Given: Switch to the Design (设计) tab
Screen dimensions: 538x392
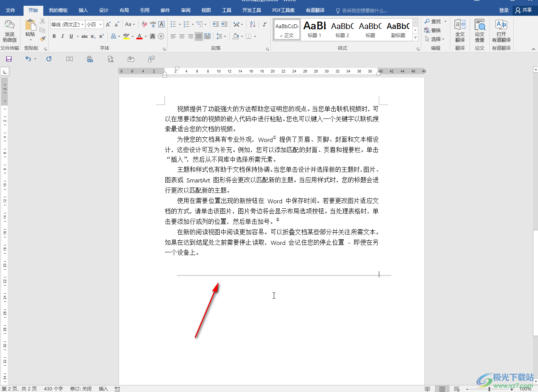Looking at the screenshot, I should pos(104,10).
